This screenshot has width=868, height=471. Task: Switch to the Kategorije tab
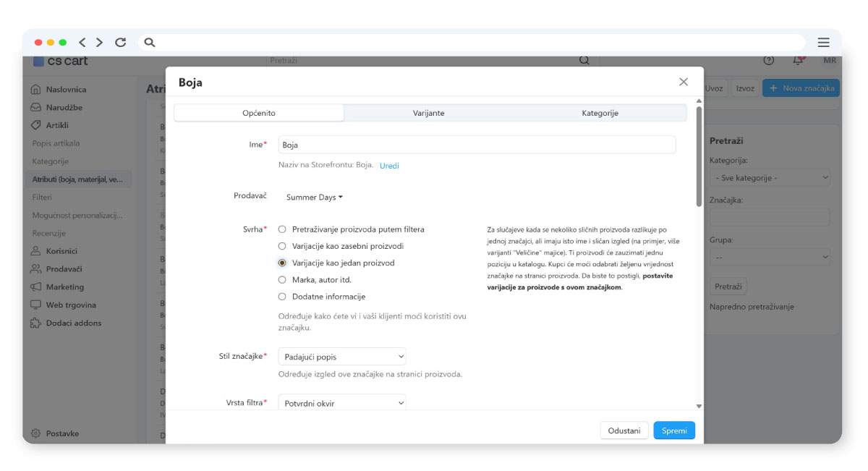coord(600,113)
